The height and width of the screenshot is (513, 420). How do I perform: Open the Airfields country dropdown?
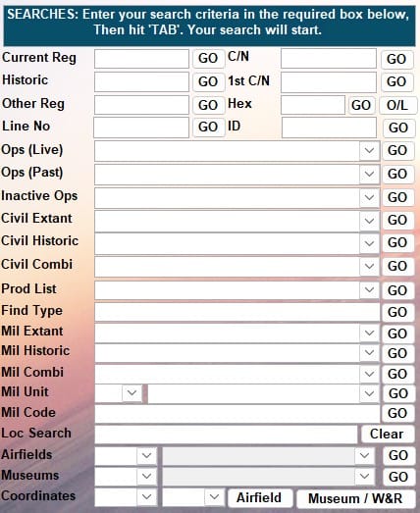[x=146, y=455]
